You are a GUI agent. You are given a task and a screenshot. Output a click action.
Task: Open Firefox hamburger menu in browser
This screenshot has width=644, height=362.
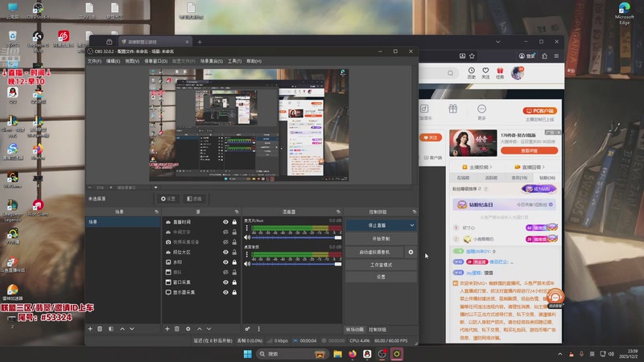click(556, 56)
